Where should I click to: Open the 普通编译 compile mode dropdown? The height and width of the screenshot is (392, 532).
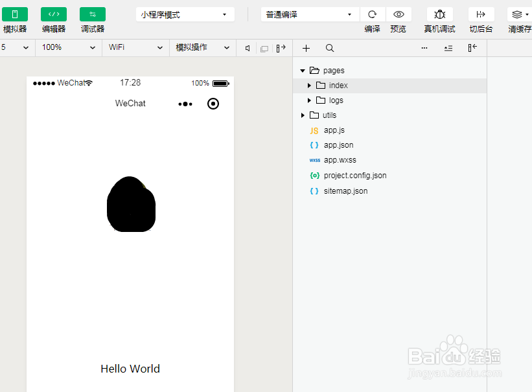coord(310,15)
